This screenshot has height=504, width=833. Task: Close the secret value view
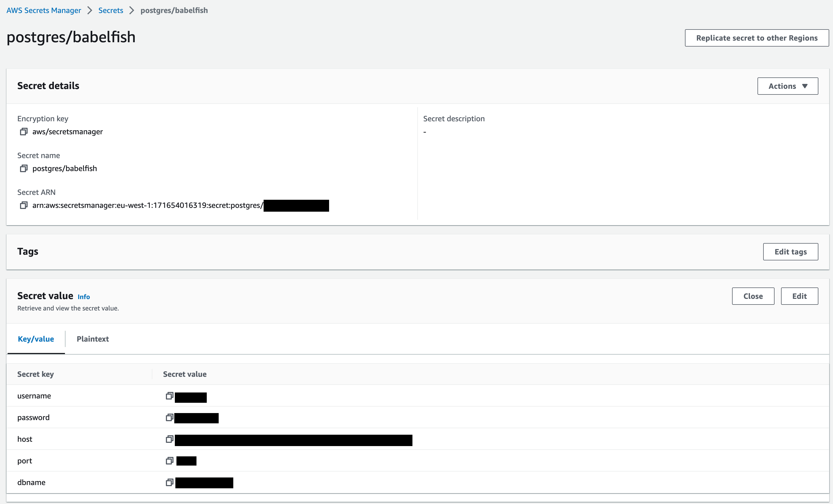(x=753, y=296)
